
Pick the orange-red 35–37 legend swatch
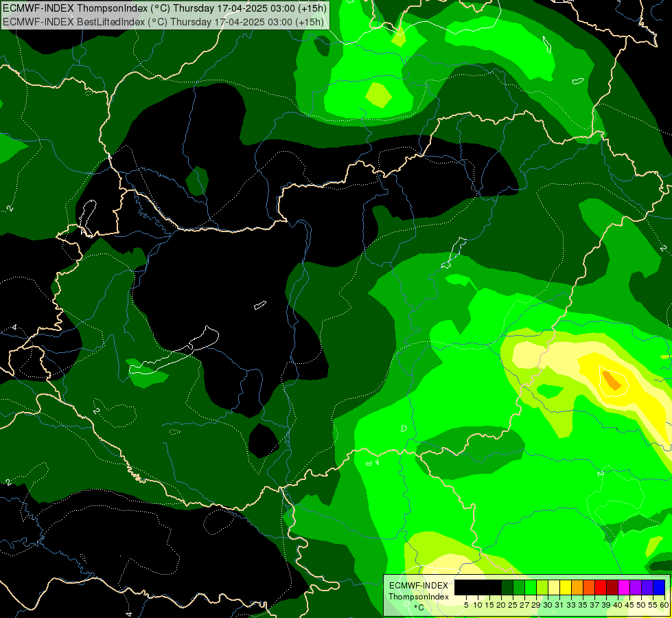pyautogui.click(x=589, y=588)
